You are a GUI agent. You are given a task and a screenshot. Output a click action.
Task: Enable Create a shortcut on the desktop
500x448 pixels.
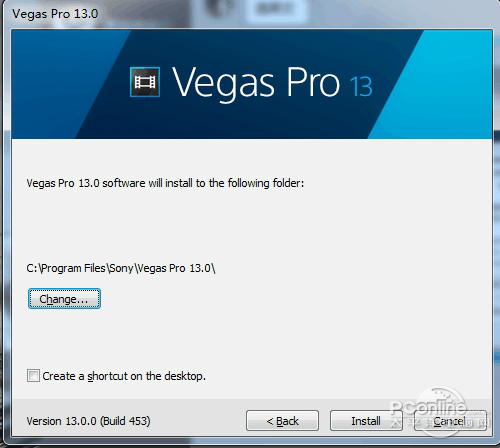33,376
